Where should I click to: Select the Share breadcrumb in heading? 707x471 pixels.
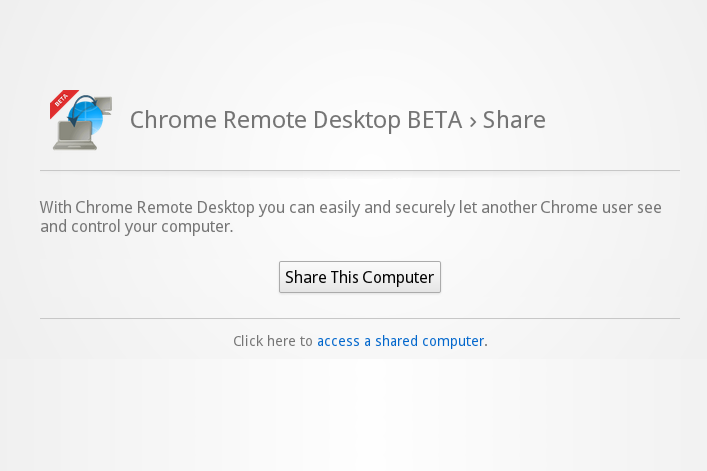click(x=514, y=121)
